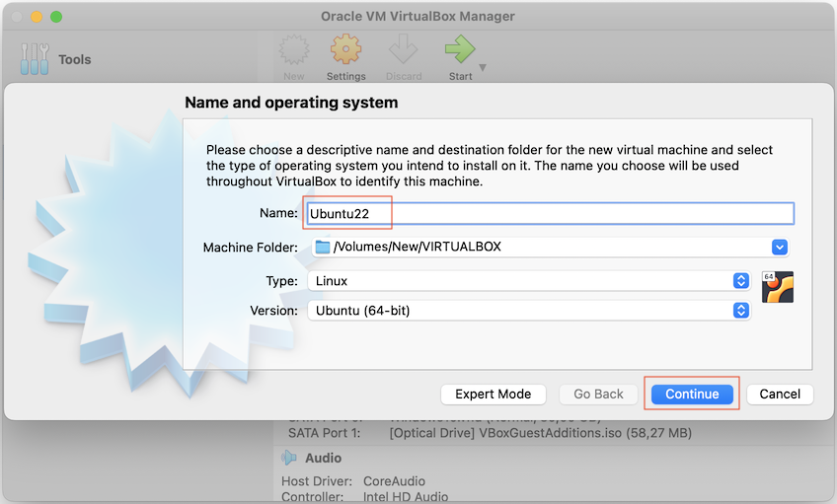Open the Machine Folder dropdown arrow
This screenshot has width=837, height=504.
[x=780, y=247]
